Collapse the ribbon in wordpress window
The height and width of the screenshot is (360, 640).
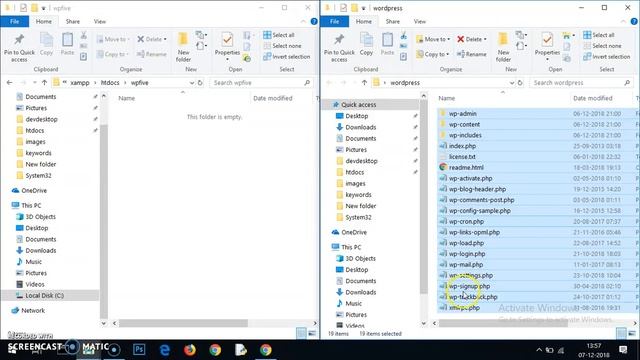623,22
